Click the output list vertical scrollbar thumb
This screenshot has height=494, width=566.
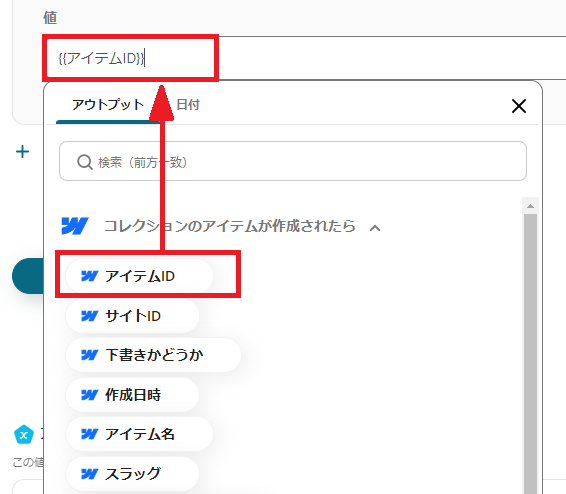530,354
